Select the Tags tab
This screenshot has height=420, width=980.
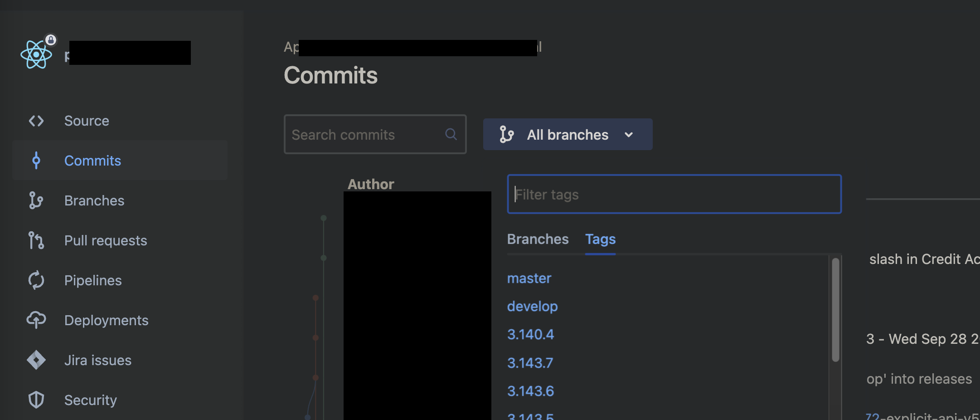(600, 239)
